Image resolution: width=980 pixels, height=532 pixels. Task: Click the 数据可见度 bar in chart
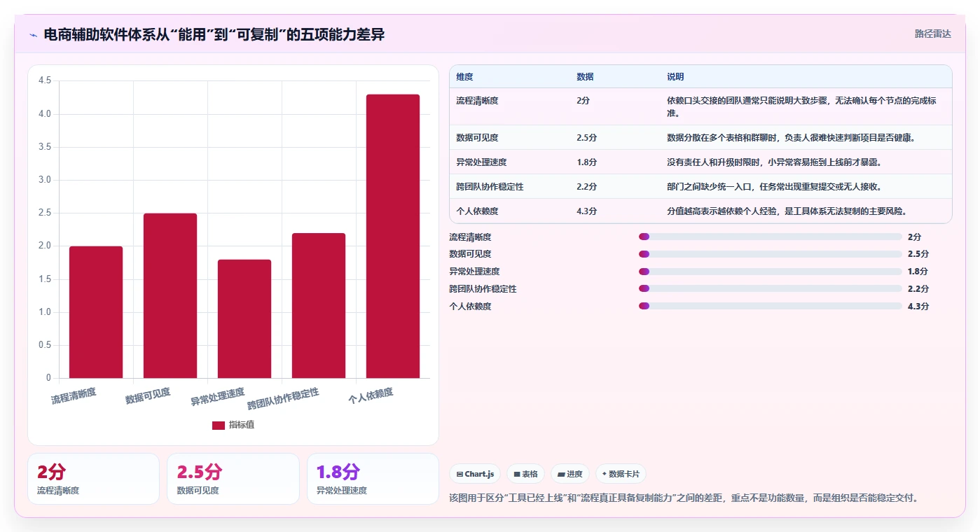pyautogui.click(x=170, y=295)
